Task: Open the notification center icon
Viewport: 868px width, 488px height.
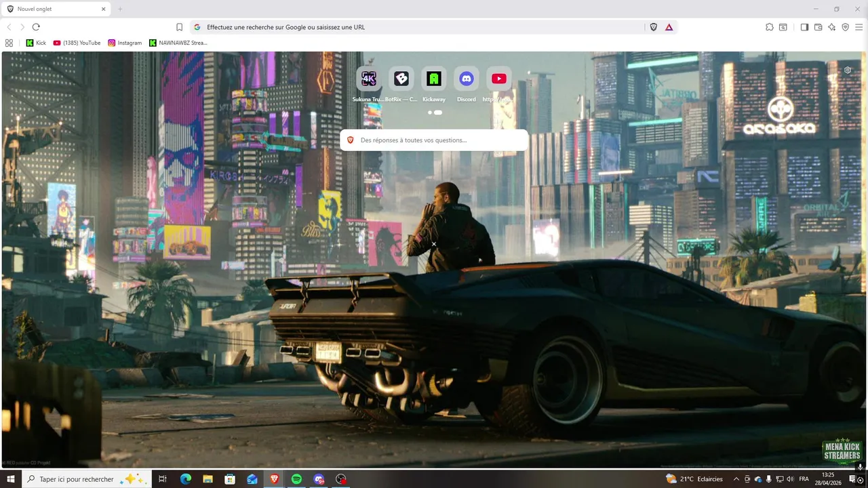Action: 852,479
